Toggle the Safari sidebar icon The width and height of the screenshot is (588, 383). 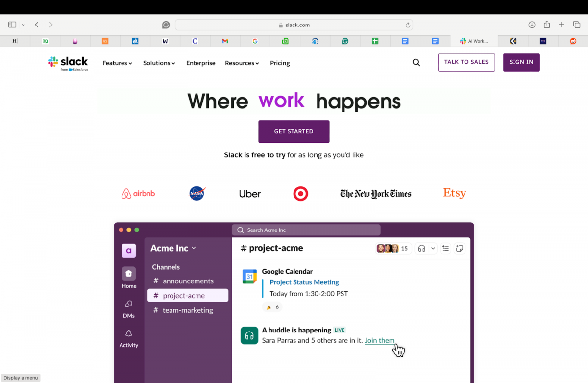[x=12, y=25]
